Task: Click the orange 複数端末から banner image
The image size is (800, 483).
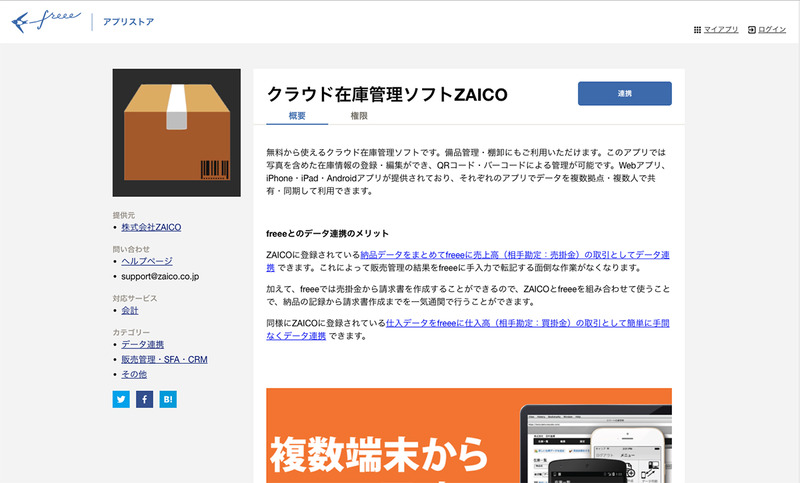Action: pyautogui.click(x=469, y=436)
